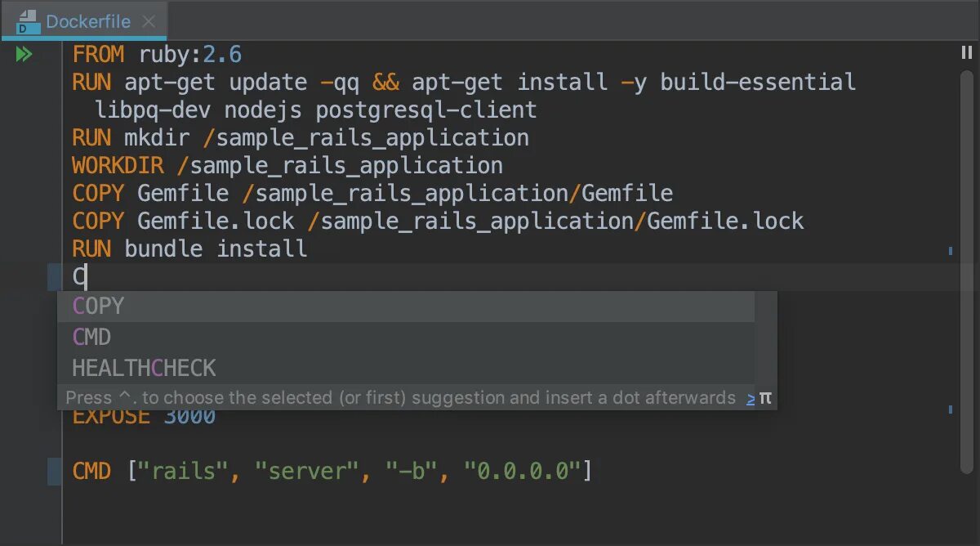Viewport: 980px width, 546px height.
Task: Click the pause icon in the editor's top-right corner
Action: 967,53
